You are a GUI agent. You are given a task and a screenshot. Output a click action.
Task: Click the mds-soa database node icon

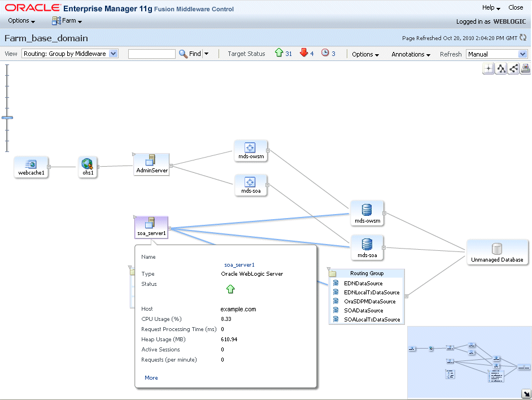[x=367, y=244]
